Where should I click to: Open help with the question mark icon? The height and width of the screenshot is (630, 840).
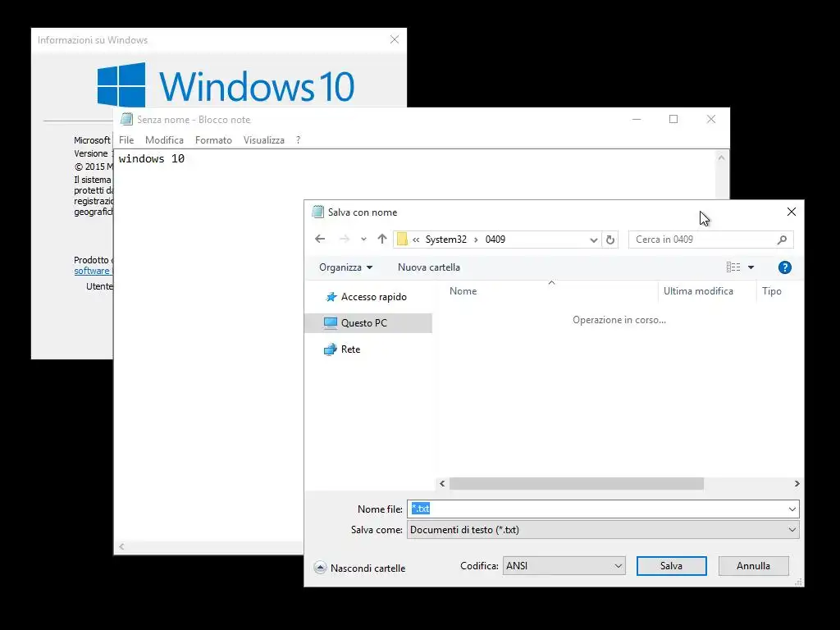[785, 267]
